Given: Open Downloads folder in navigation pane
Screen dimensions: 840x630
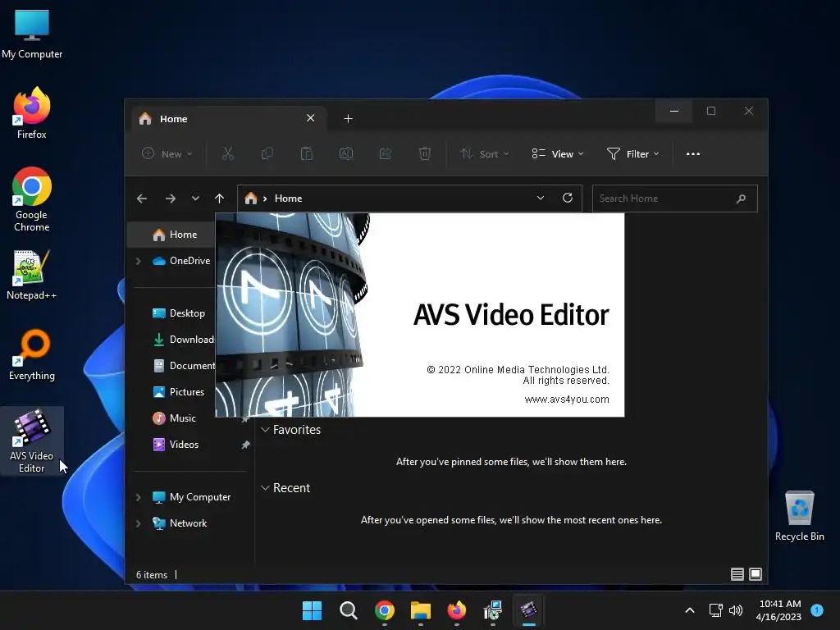Looking at the screenshot, I should (x=182, y=340).
